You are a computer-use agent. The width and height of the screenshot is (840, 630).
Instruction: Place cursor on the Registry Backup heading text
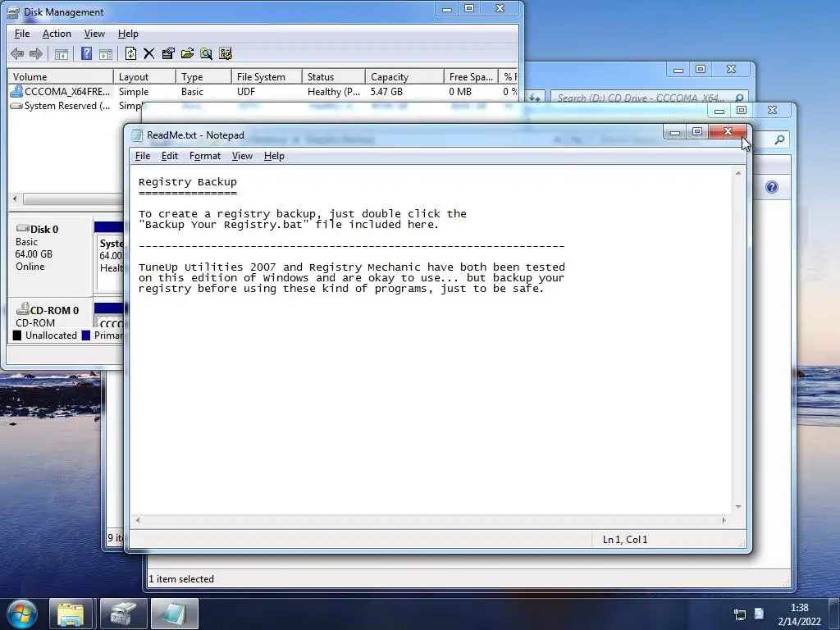188,181
